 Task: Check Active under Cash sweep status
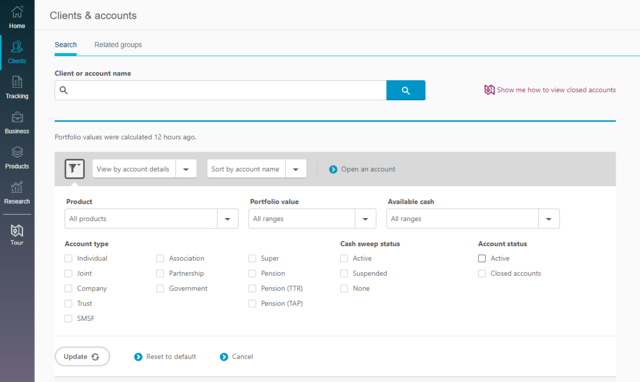click(344, 258)
